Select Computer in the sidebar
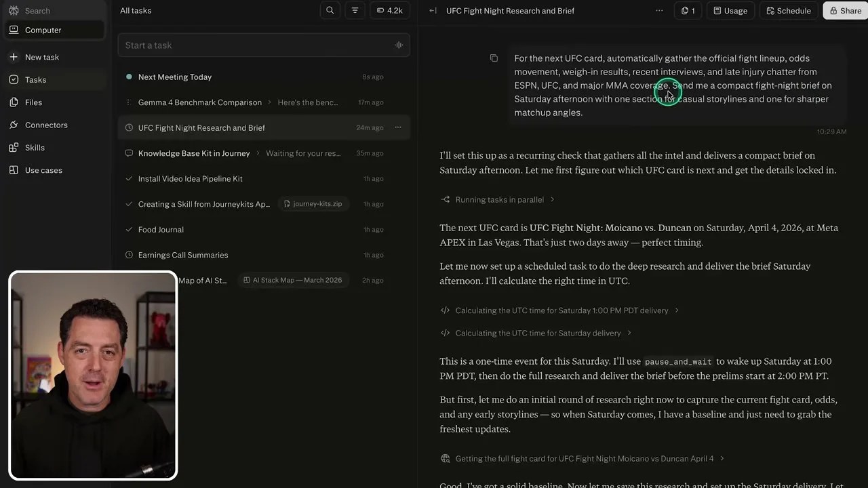Viewport: 868px width, 488px height. tap(56, 30)
